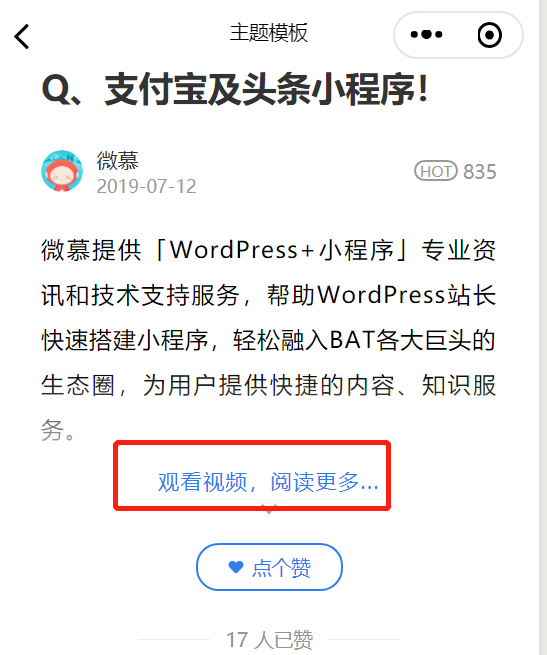
Task: Tap the author avatar of 微慕
Action: (x=62, y=171)
